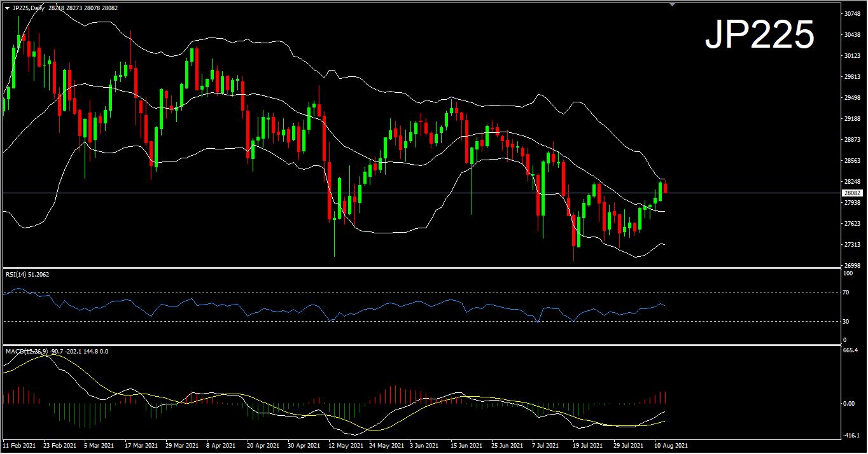The height and width of the screenshot is (454, 868).
Task: Click the MACD -416.1 scale value
Action: click(x=850, y=436)
